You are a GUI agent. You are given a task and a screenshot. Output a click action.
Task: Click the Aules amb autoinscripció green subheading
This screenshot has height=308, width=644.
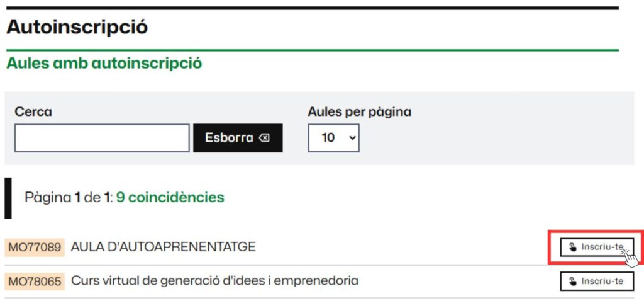(104, 64)
